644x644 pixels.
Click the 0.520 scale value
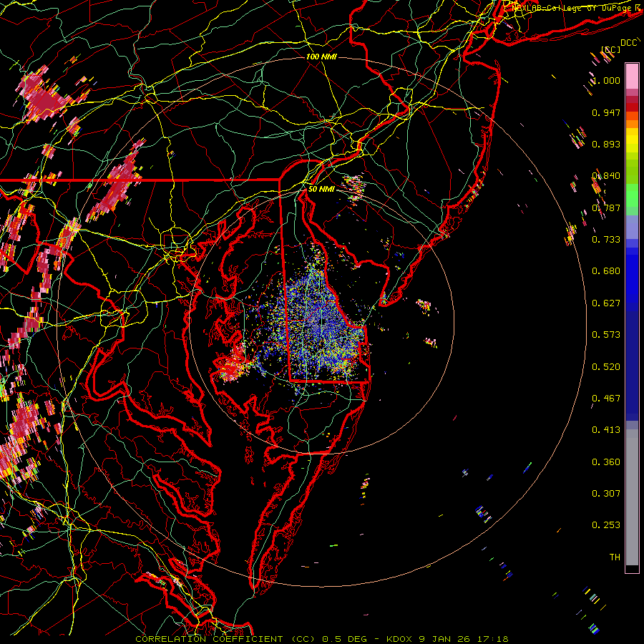606,367
